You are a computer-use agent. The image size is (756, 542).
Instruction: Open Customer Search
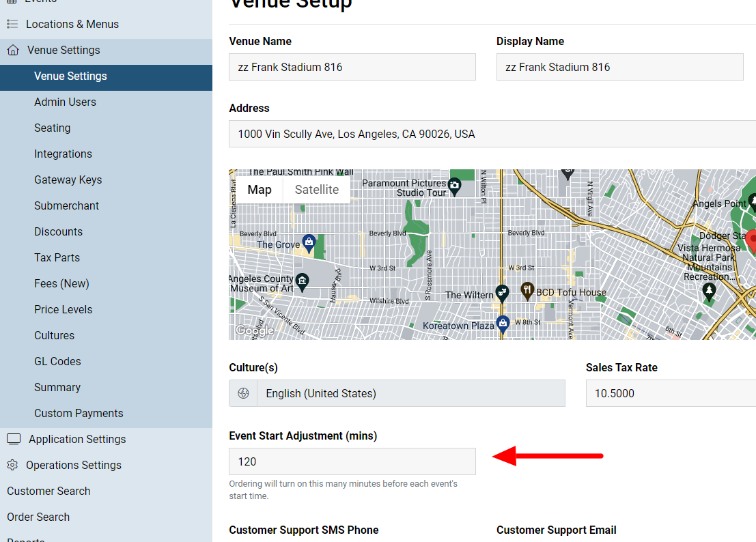tap(48, 491)
